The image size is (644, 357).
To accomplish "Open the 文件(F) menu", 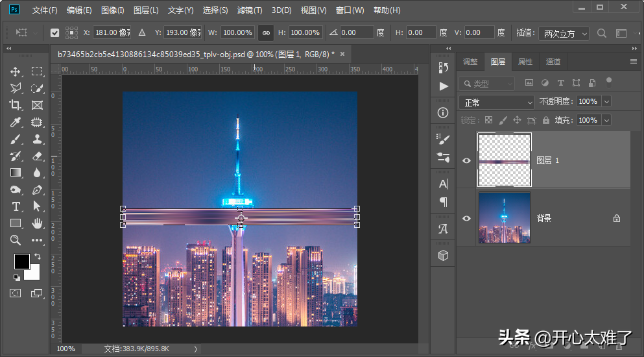I will click(x=45, y=10).
